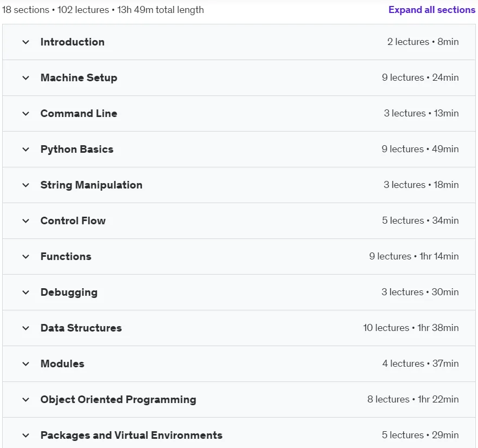Click the String Manipulation chevron icon
This screenshot has width=478, height=448.
pyautogui.click(x=26, y=185)
